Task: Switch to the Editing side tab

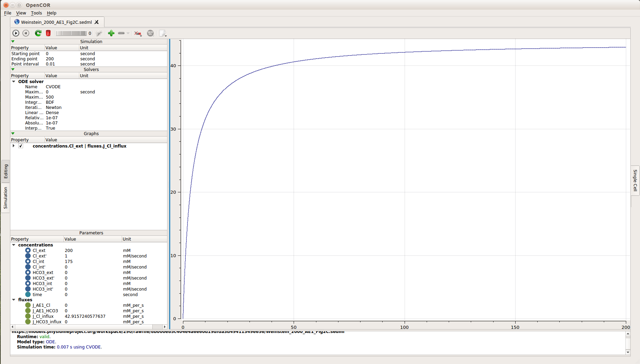Action: pos(6,171)
